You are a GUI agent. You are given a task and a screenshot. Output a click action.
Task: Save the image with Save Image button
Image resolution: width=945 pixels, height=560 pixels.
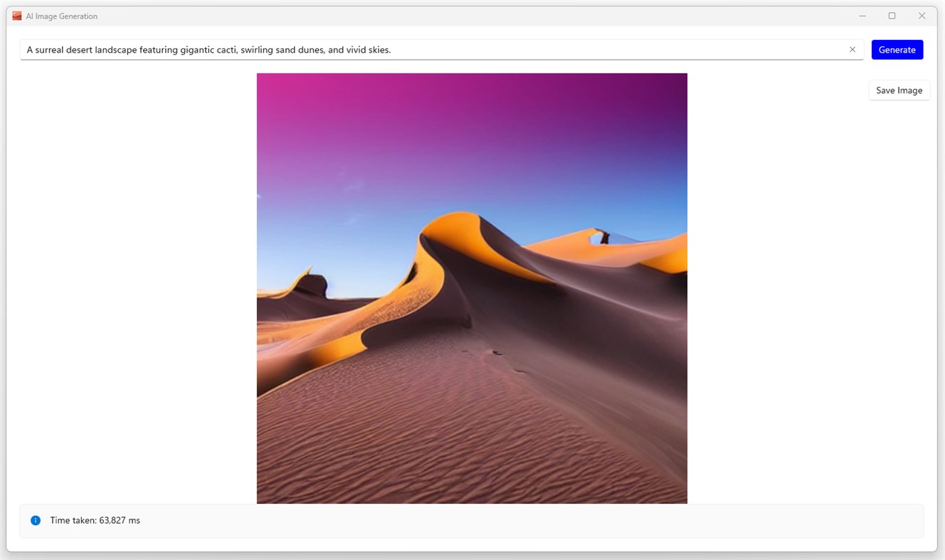click(898, 90)
